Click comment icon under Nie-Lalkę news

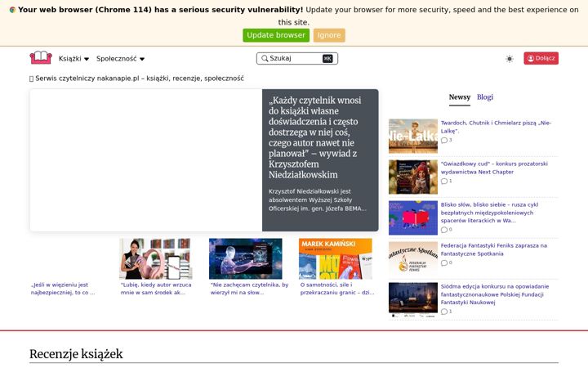444,141
